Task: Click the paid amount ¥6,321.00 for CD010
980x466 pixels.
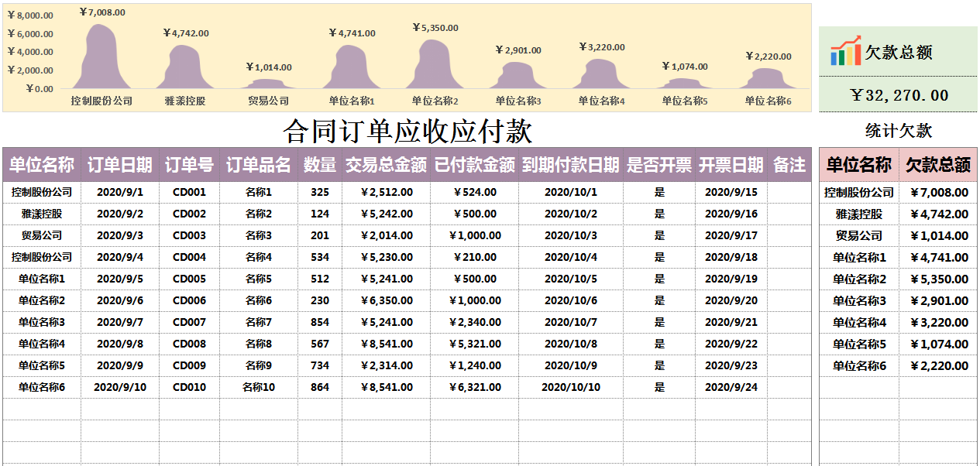Action: [x=476, y=386]
